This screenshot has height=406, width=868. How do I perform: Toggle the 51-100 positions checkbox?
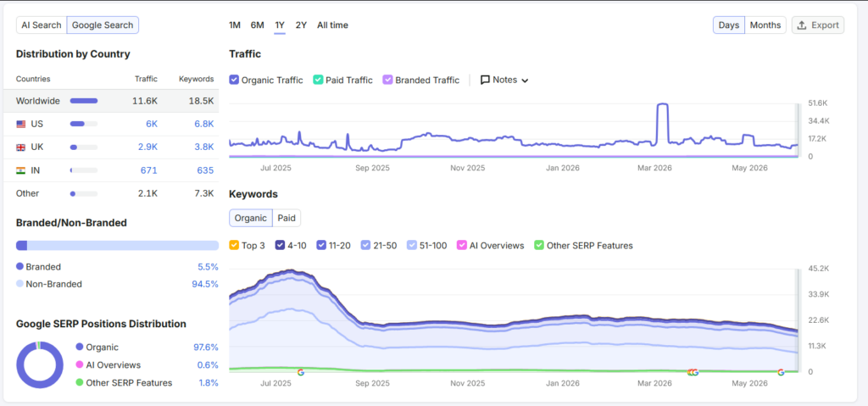pyautogui.click(x=411, y=245)
